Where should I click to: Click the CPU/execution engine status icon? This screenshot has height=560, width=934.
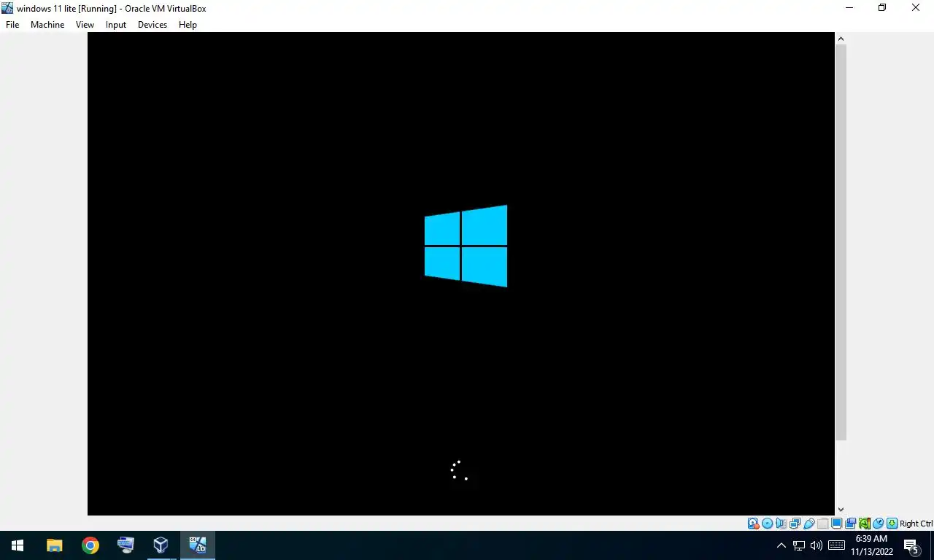point(865,524)
